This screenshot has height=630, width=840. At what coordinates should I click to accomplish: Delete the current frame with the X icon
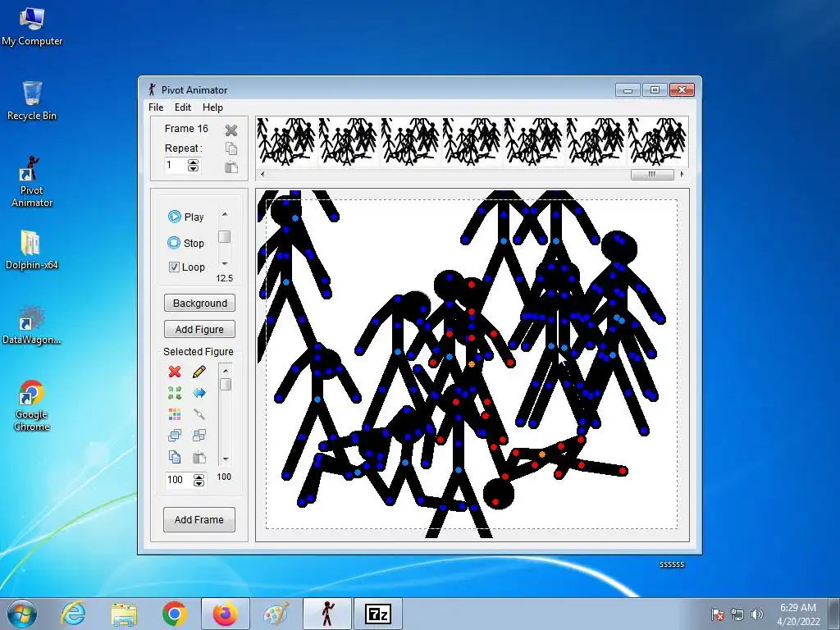231,130
